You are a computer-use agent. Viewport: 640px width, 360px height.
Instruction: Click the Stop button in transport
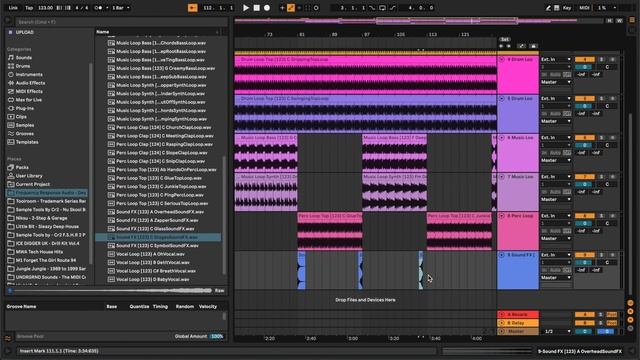click(256, 8)
